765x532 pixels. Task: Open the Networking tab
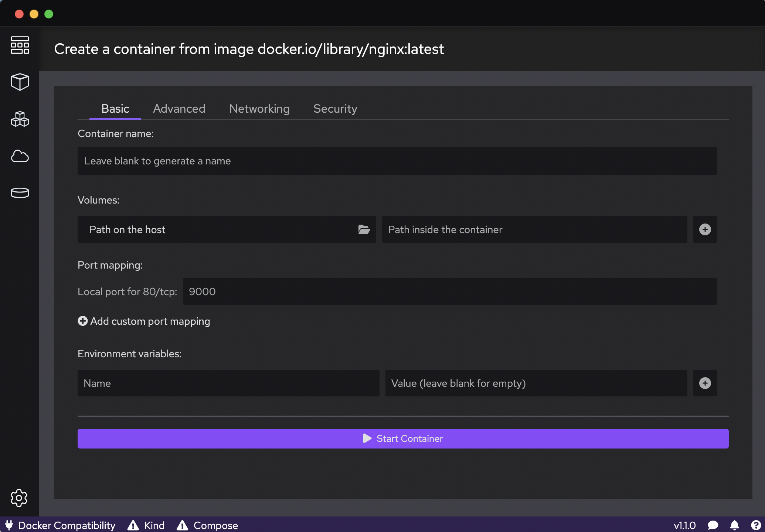point(259,109)
